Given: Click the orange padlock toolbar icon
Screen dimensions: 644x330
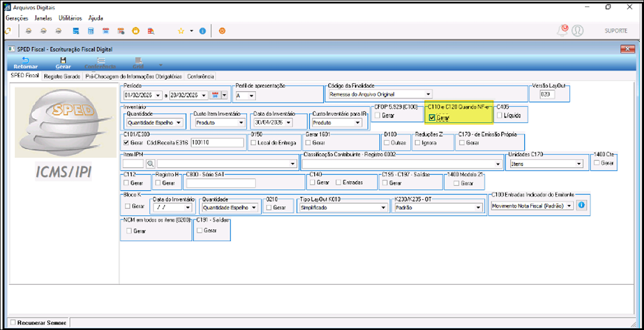Looking at the screenshot, I should click(x=136, y=31).
